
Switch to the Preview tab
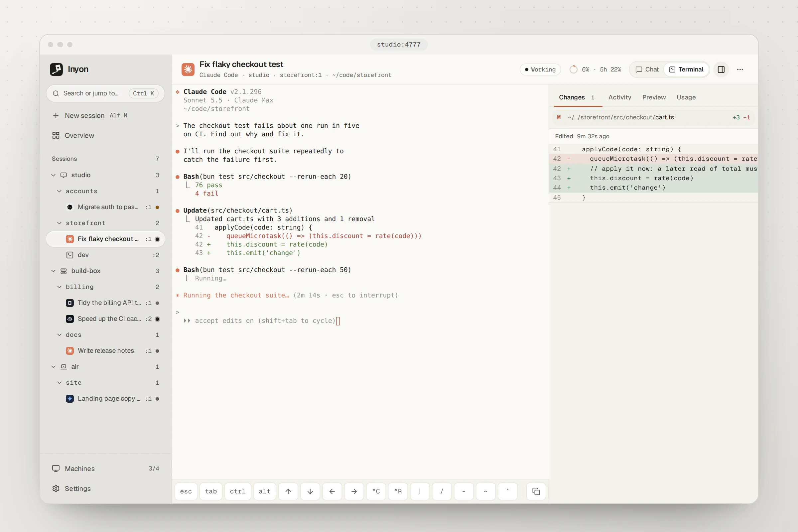654,97
